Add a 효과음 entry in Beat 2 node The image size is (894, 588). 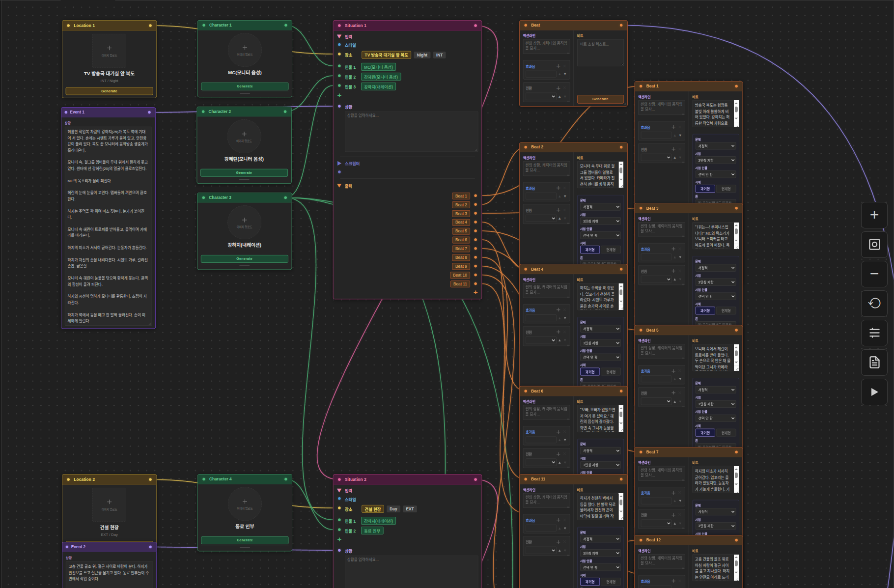pyautogui.click(x=558, y=188)
